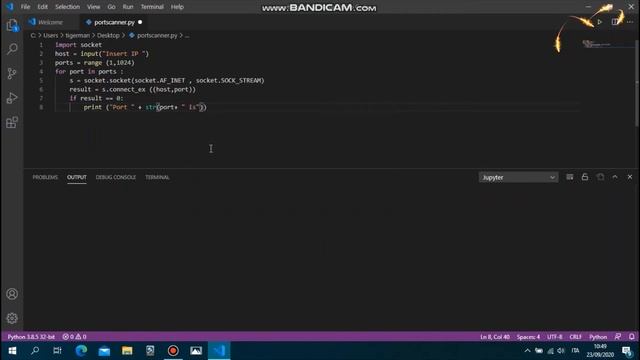This screenshot has width=640, height=360.
Task: Open the Run and Debug view
Action: pos(12,98)
